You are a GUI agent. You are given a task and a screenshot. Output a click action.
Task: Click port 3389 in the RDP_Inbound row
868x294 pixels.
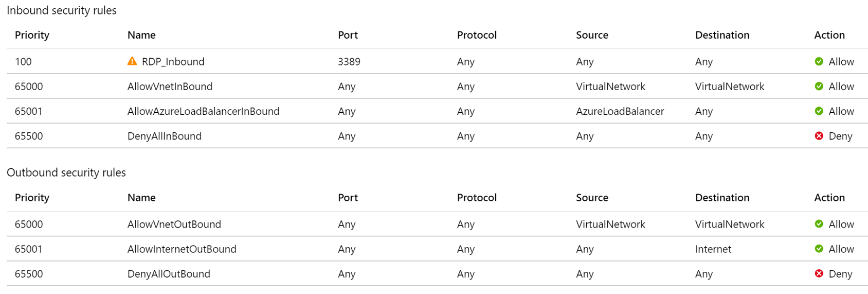tap(349, 62)
